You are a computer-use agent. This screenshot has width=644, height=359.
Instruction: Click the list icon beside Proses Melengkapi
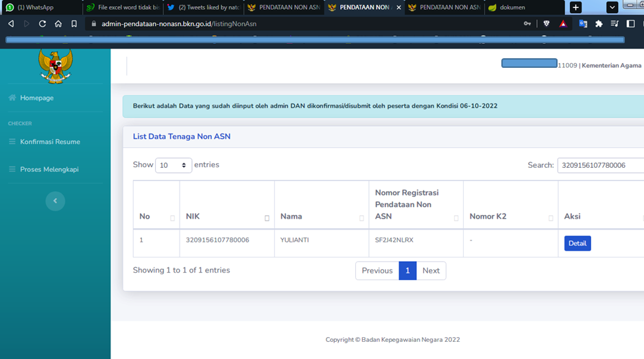[x=12, y=169]
